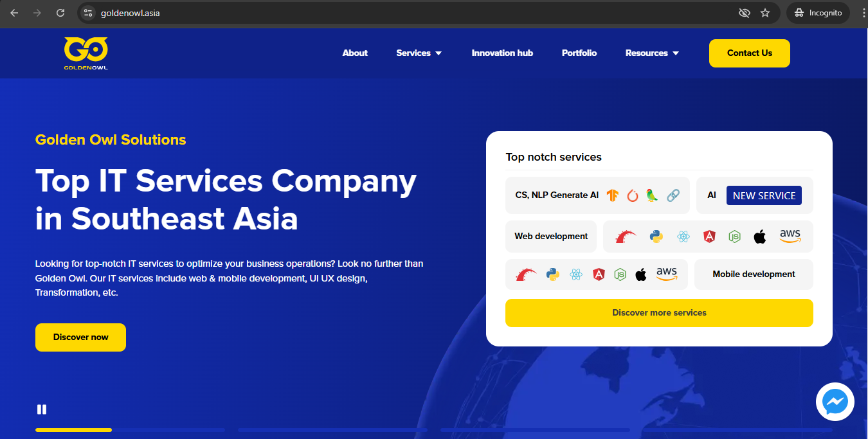Click the Top notch services heading

pyautogui.click(x=554, y=157)
